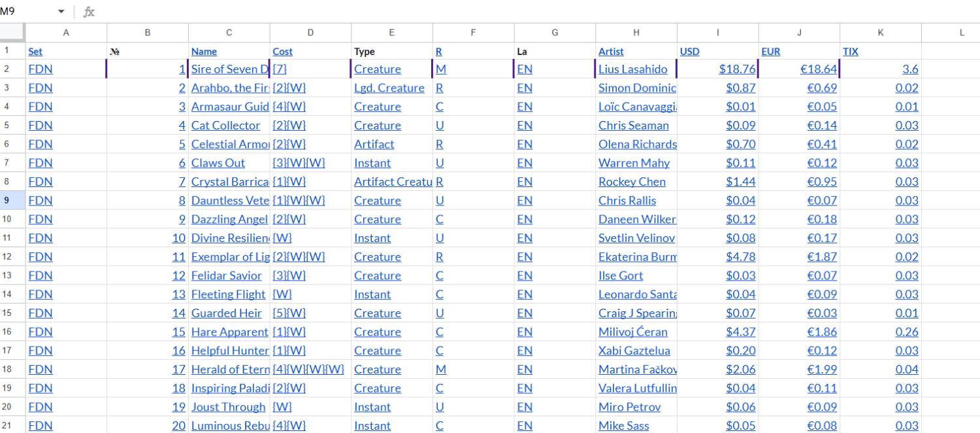This screenshot has width=980, height=433.
Task: Select column I header
Action: click(x=717, y=32)
